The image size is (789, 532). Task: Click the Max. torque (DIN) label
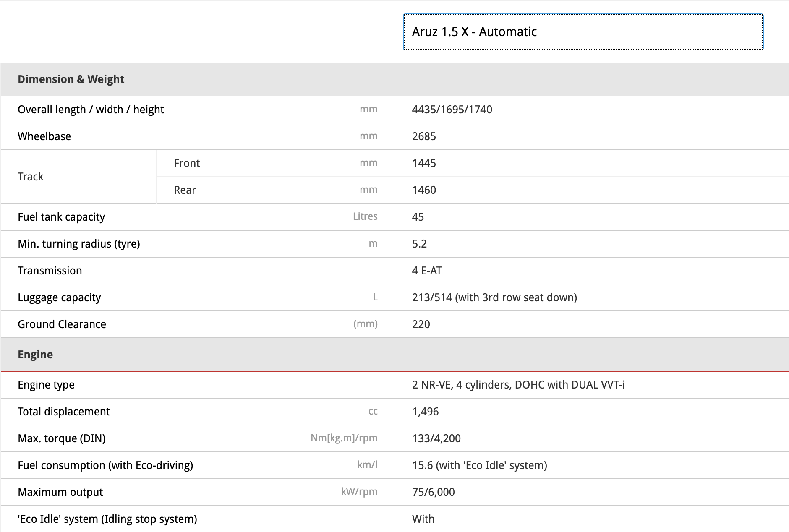click(62, 438)
